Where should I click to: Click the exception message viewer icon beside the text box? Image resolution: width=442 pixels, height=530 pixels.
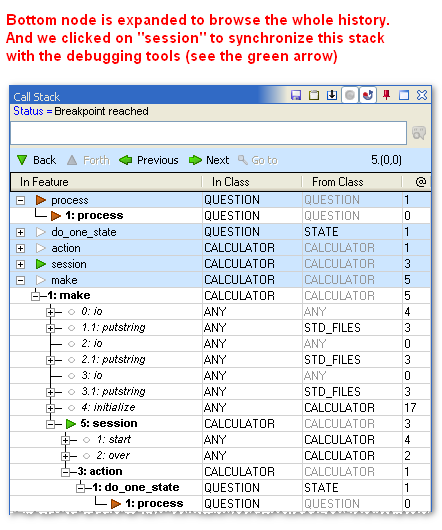(x=419, y=133)
